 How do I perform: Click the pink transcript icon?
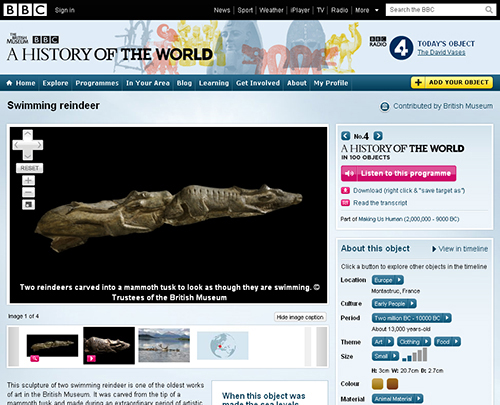(x=345, y=203)
